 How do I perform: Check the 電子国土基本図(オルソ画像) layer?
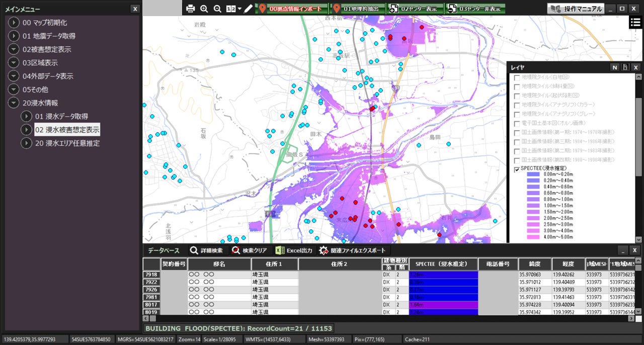517,123
